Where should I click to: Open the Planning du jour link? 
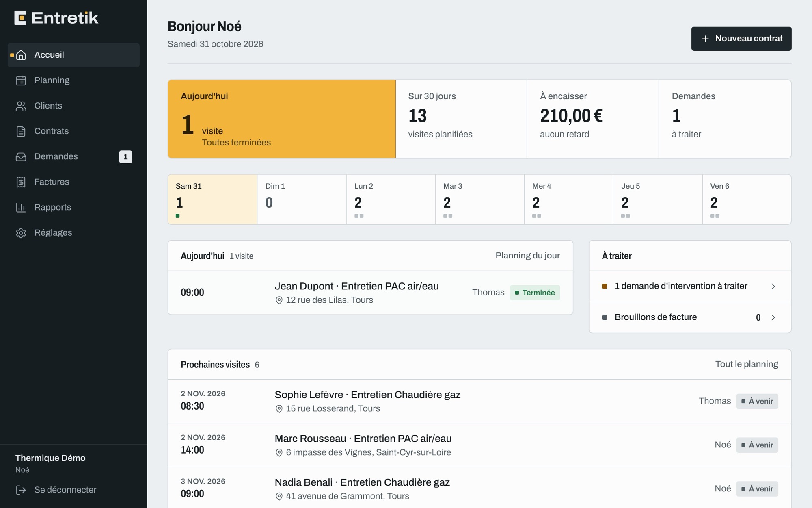tap(527, 256)
